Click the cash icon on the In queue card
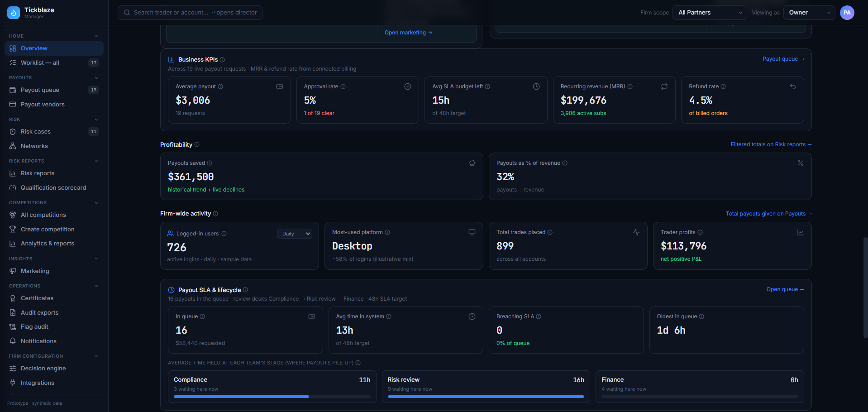 coord(312,316)
